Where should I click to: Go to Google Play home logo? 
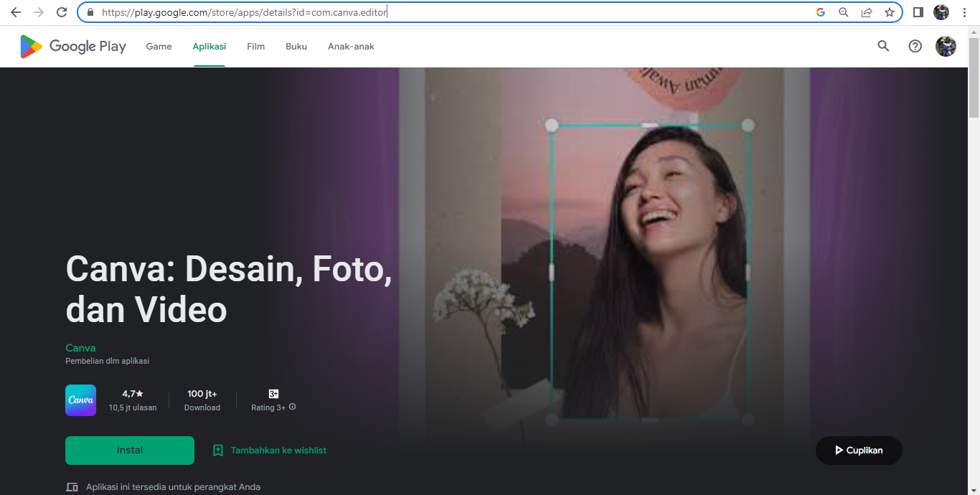click(x=73, y=47)
